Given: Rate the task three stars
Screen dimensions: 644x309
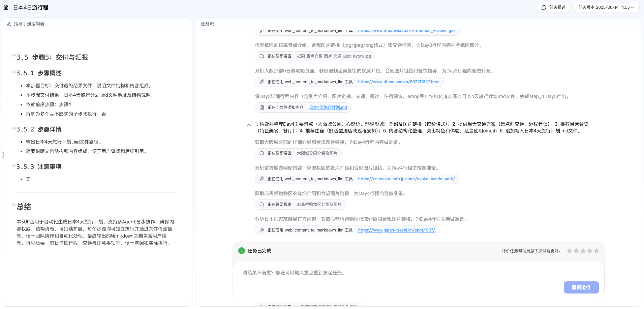Looking at the screenshot, I should click(x=583, y=251).
